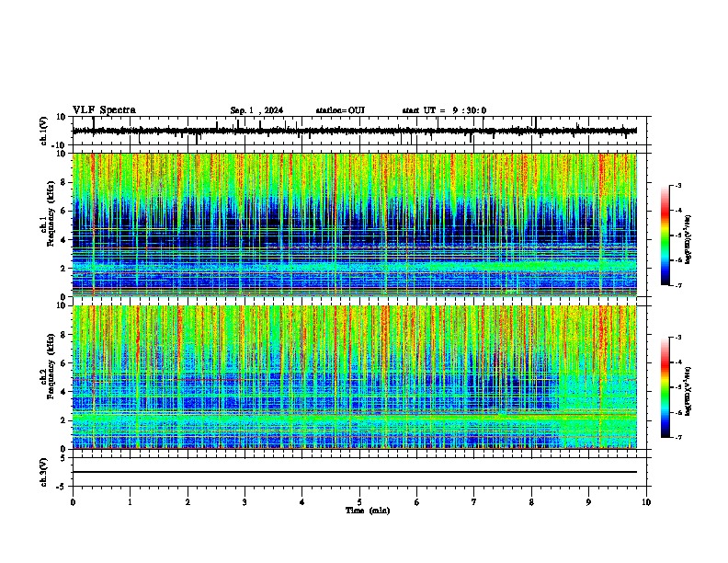Click the "VLF Spectra" plot title
The image size is (728, 563).
[x=104, y=110]
